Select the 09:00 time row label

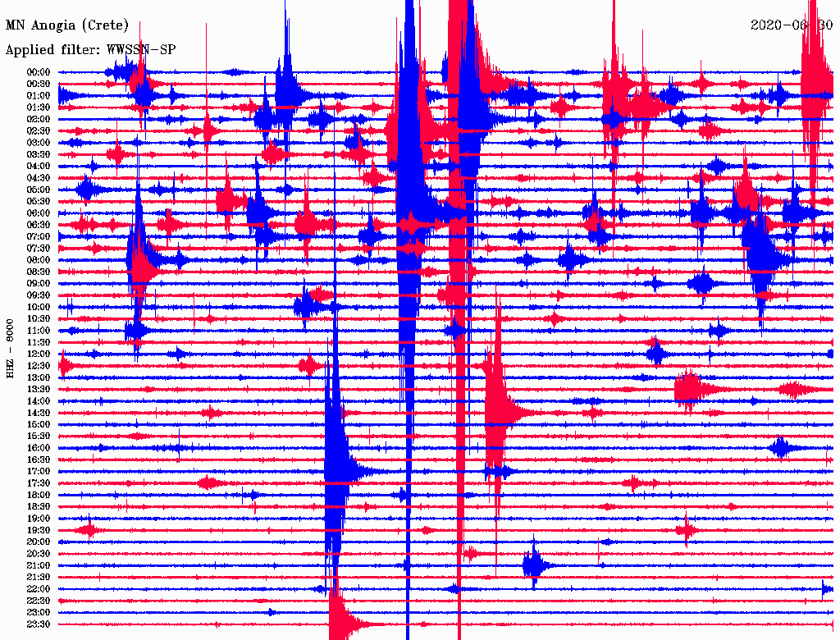(39, 284)
